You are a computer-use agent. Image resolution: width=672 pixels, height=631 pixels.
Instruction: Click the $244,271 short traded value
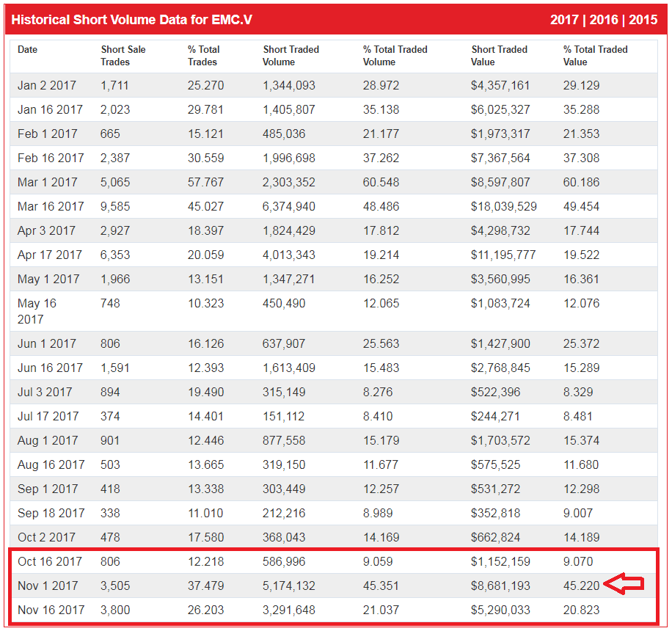(x=495, y=416)
